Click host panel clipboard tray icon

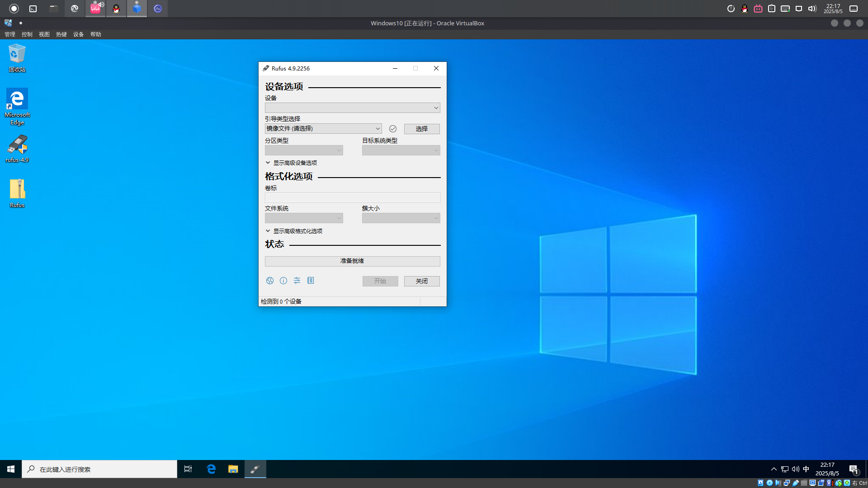tap(772, 9)
